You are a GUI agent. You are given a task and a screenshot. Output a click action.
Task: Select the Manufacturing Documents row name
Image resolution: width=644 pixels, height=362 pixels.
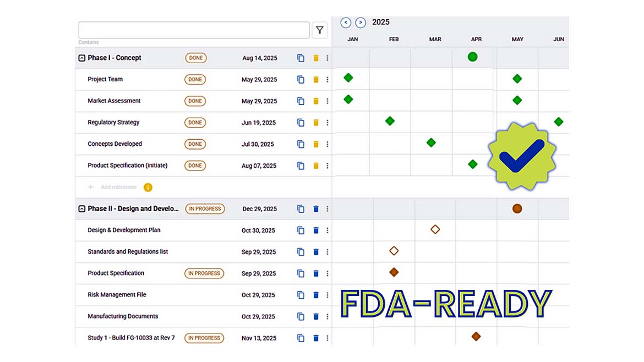(123, 316)
